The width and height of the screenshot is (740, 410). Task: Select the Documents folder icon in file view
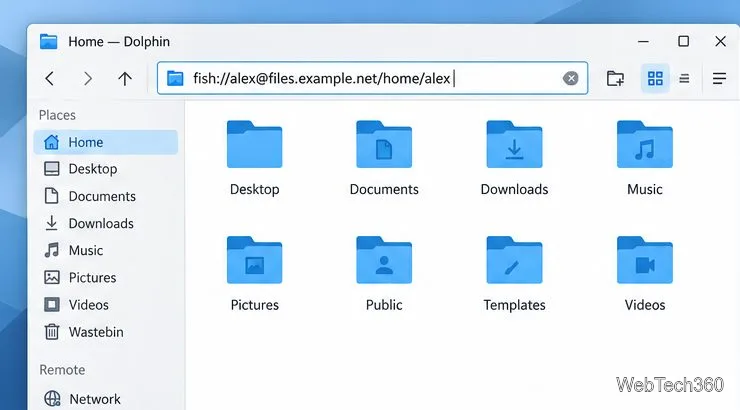click(384, 144)
